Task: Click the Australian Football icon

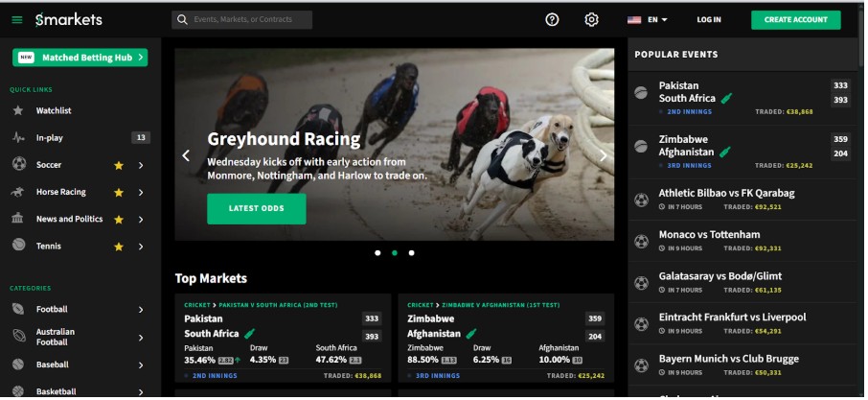Action: [x=19, y=335]
